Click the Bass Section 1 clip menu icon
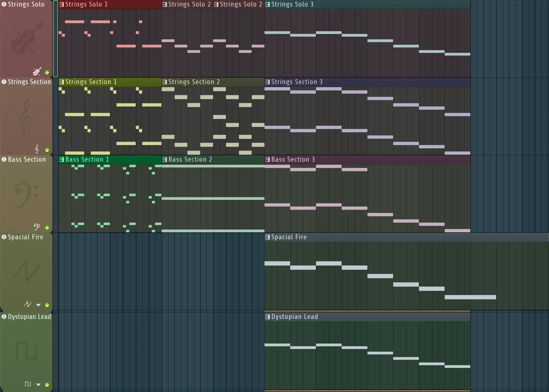The width and height of the screenshot is (549, 392). click(61, 160)
